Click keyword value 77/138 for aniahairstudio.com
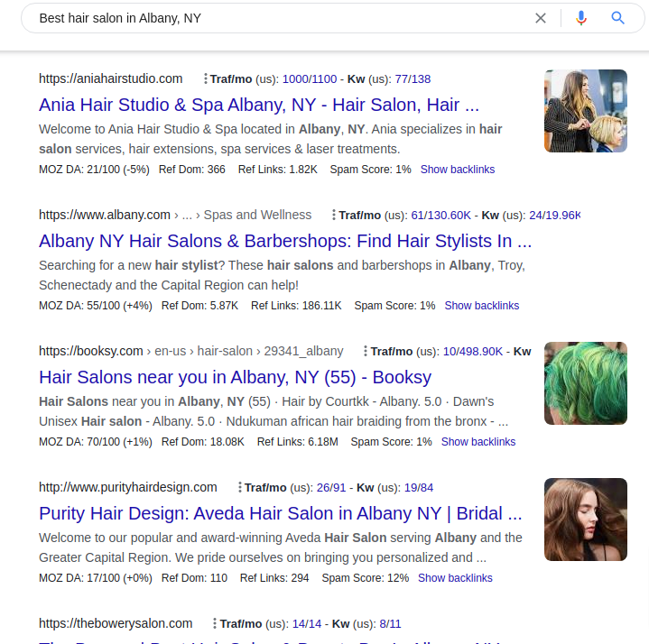 point(413,79)
